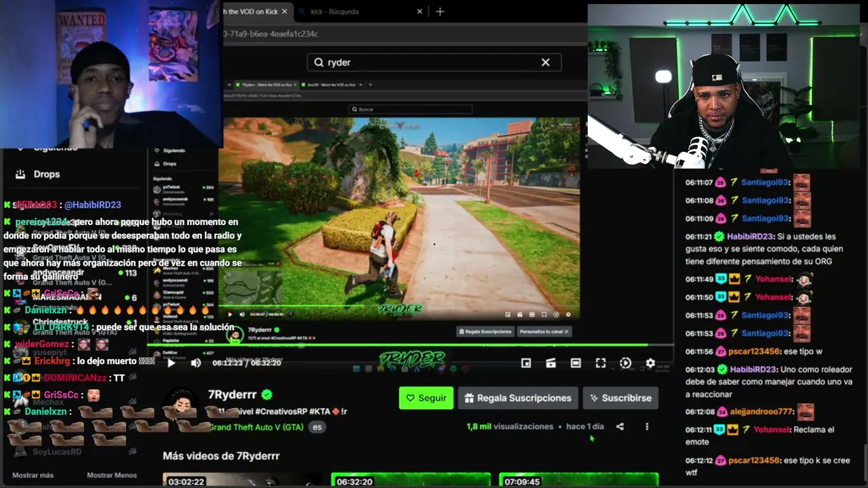Click widerGomez username in overlay chat
The height and width of the screenshot is (488, 868).
42,344
